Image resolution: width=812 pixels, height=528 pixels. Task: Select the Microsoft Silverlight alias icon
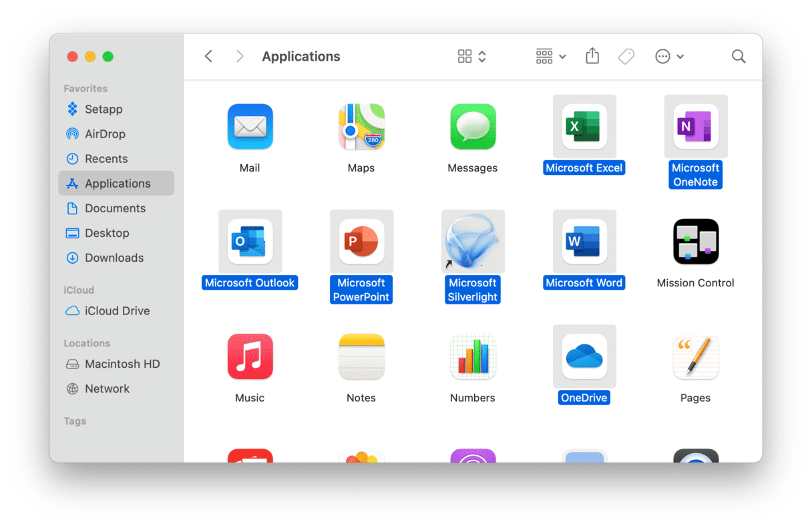473,242
